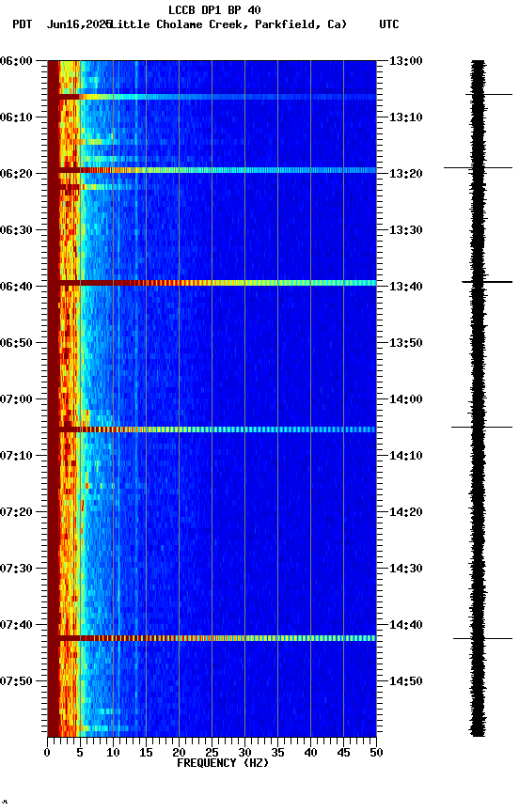Click the 06:10 PDT time label
The image size is (519, 812).
(16, 117)
